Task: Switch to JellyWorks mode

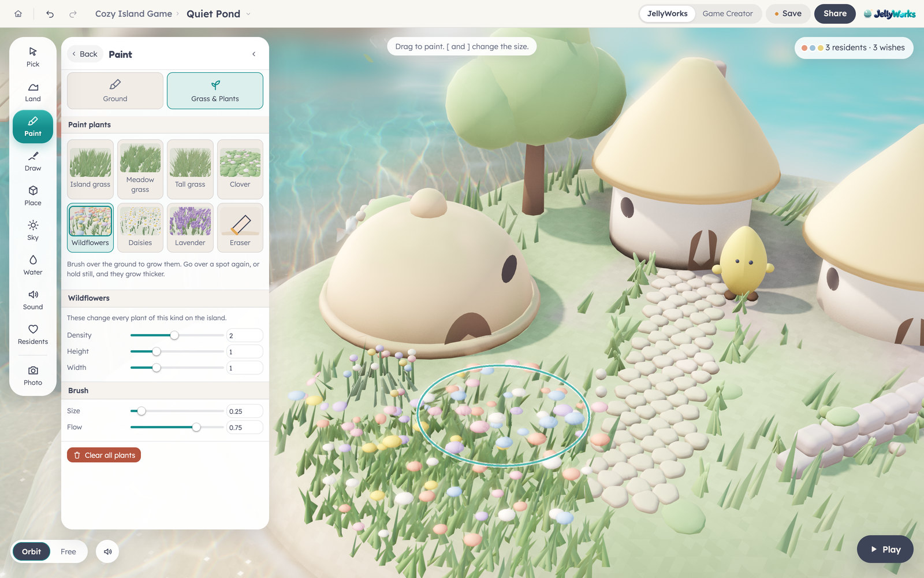Action: pos(667,14)
